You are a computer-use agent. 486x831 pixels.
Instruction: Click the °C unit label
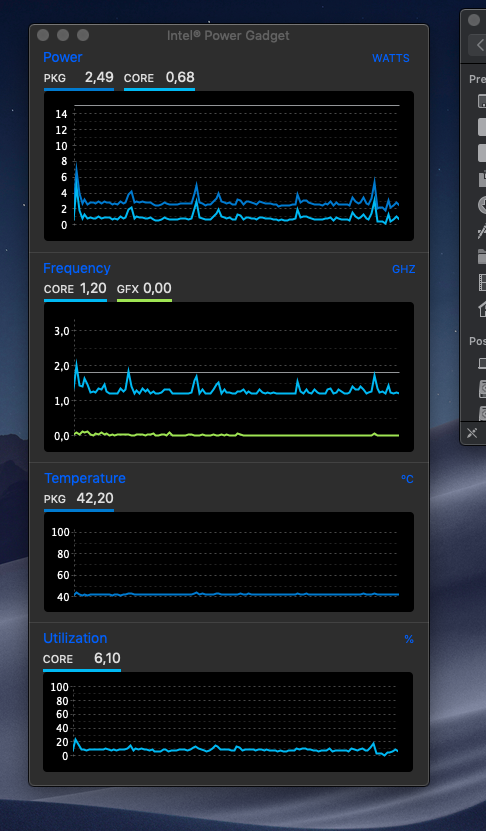407,479
